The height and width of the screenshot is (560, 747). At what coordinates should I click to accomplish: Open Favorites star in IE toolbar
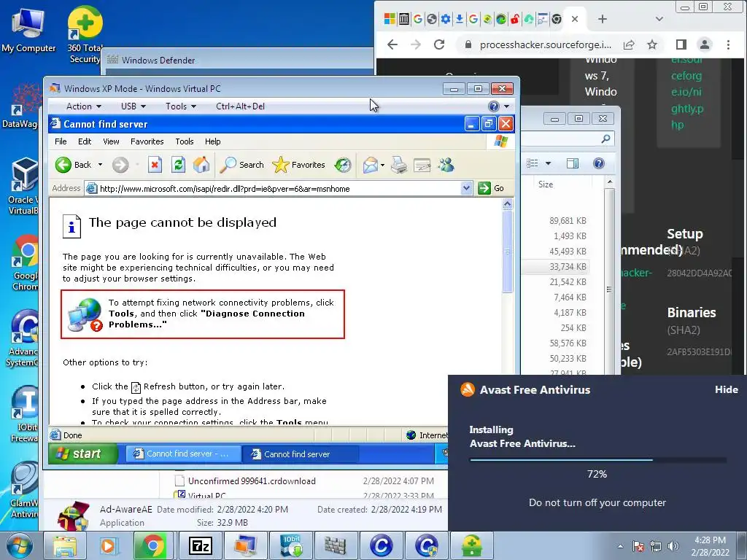(x=298, y=165)
